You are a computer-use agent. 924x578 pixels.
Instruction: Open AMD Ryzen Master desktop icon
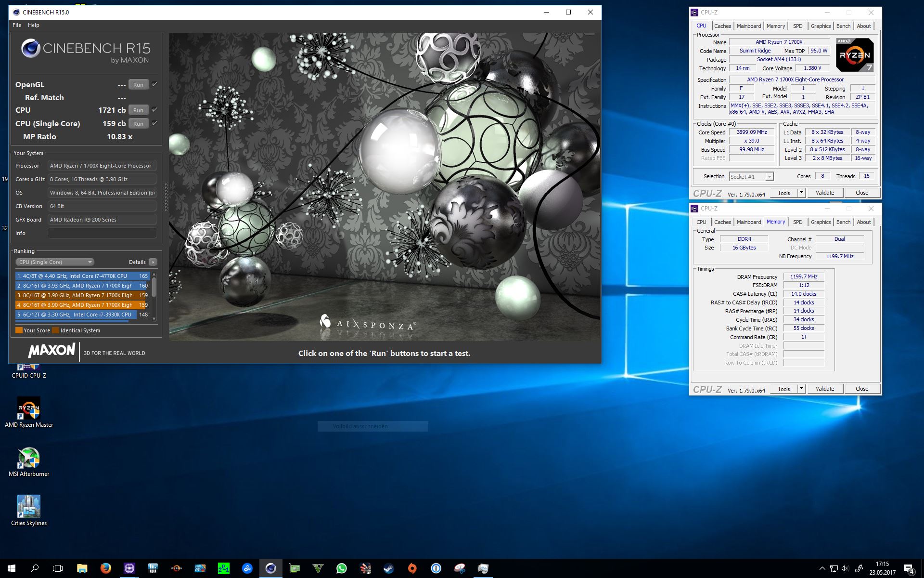pos(29,408)
